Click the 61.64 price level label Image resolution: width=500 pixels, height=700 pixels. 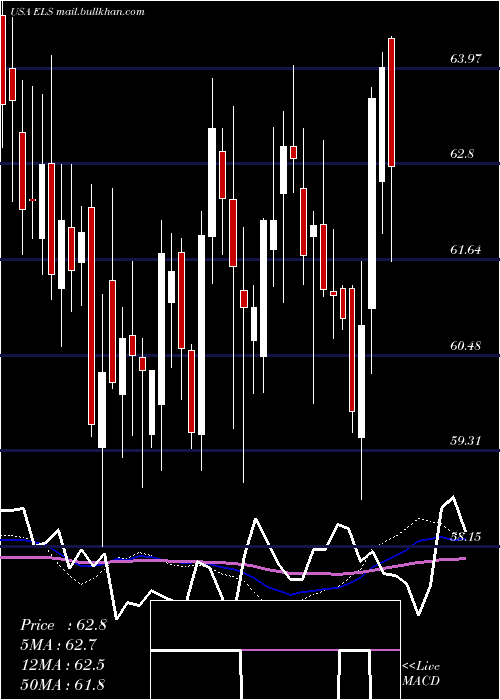click(466, 250)
